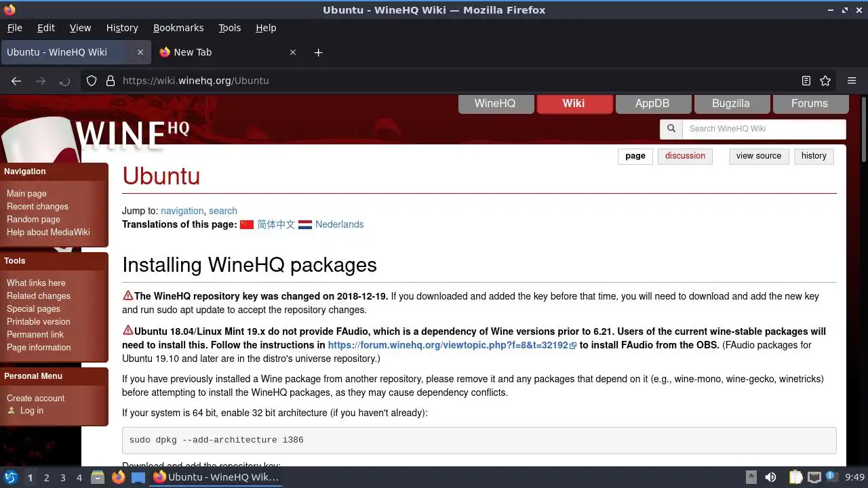The height and width of the screenshot is (488, 868).
Task: Open the Permanent link link
Action: [35, 334]
